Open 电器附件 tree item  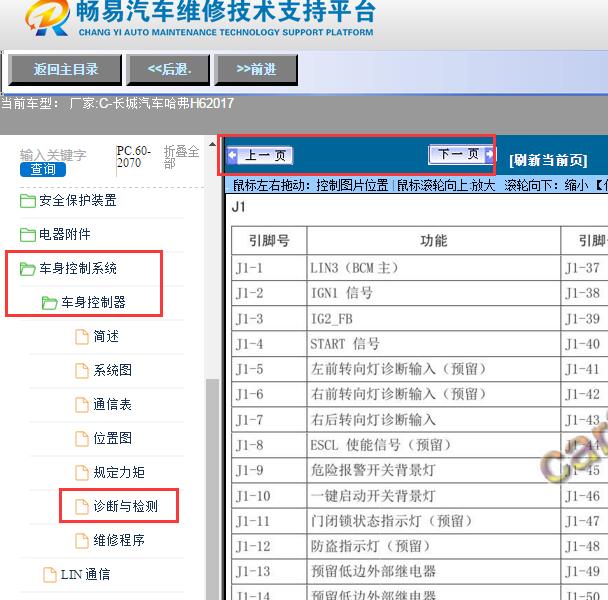[x=65, y=234]
